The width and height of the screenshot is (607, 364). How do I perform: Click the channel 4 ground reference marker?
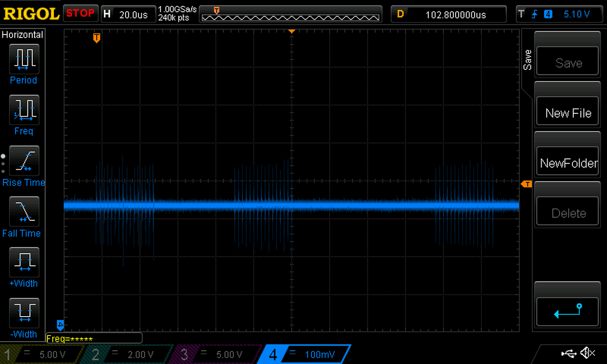click(60, 325)
